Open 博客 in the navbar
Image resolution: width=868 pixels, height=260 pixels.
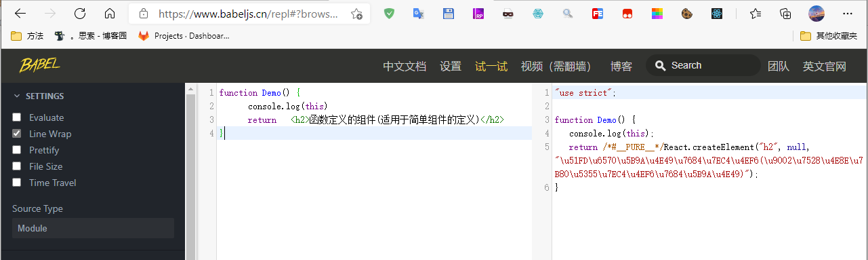621,66
